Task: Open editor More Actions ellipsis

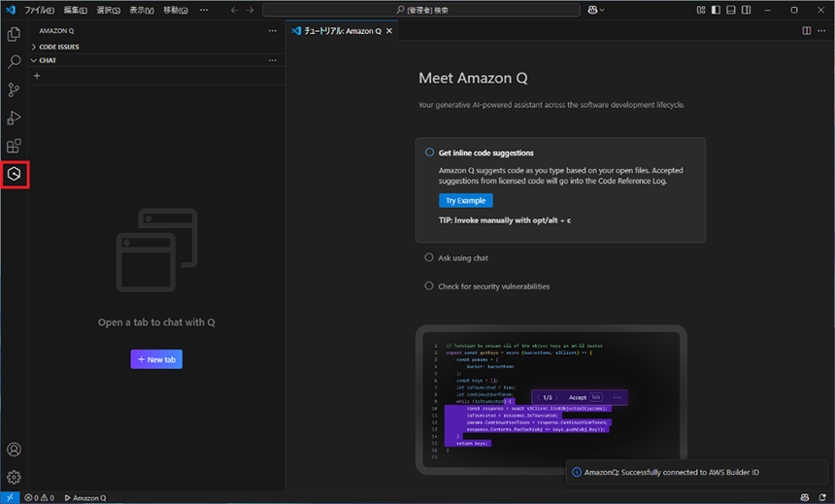Action: tap(821, 31)
